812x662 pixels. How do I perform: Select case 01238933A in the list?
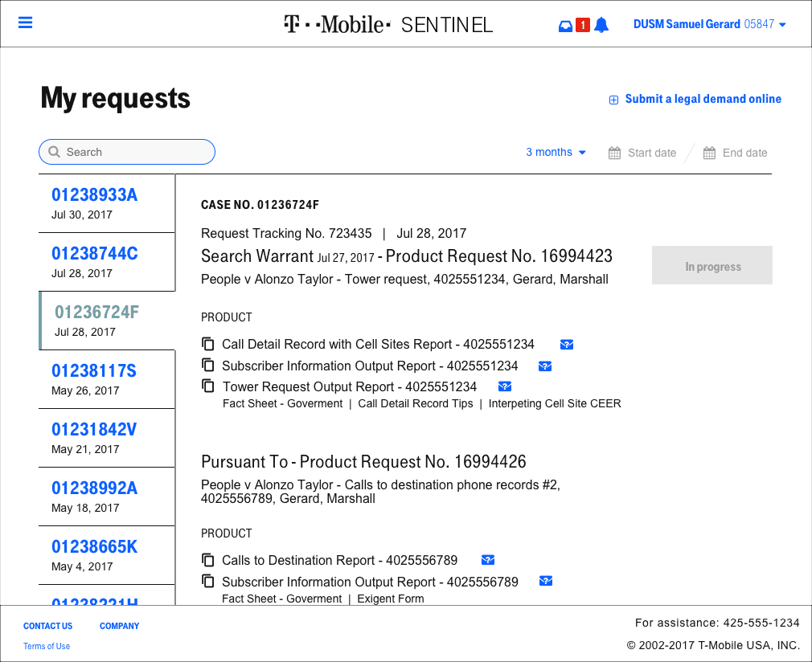(95, 194)
